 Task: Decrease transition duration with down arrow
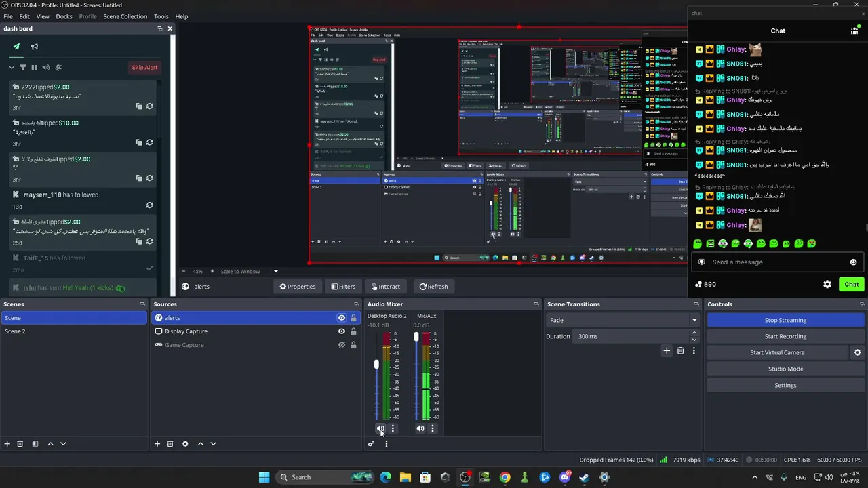tap(694, 339)
